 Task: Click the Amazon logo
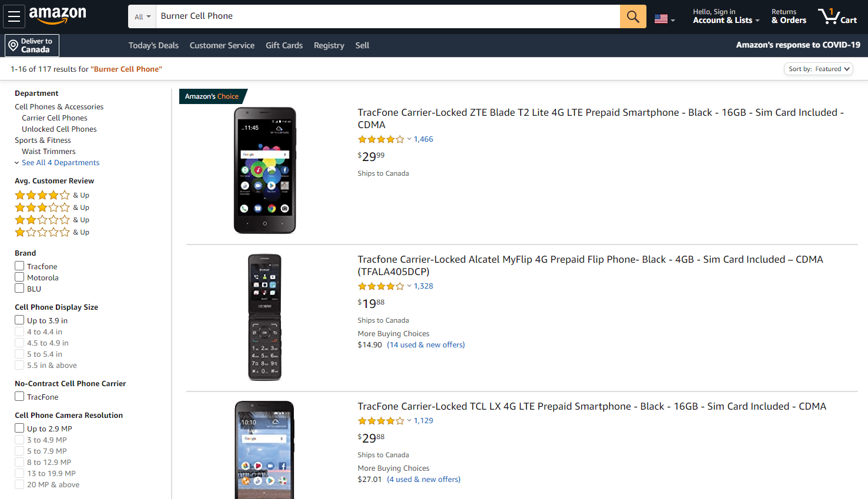click(x=58, y=16)
